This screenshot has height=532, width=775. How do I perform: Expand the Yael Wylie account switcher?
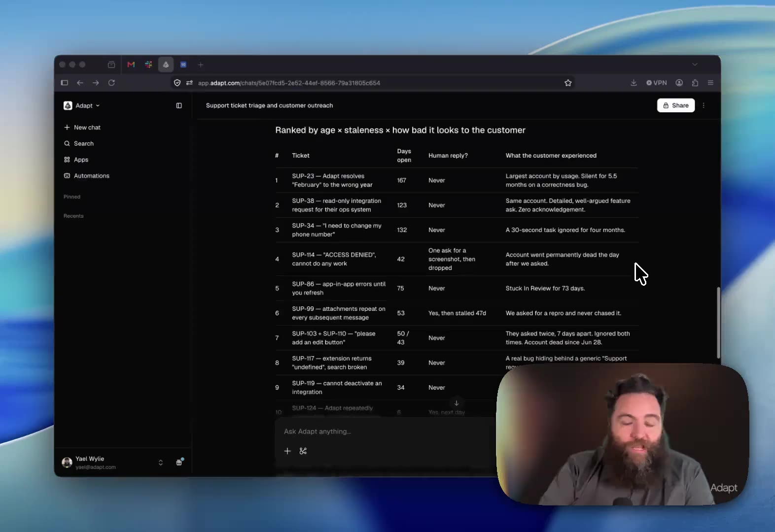[x=161, y=463]
